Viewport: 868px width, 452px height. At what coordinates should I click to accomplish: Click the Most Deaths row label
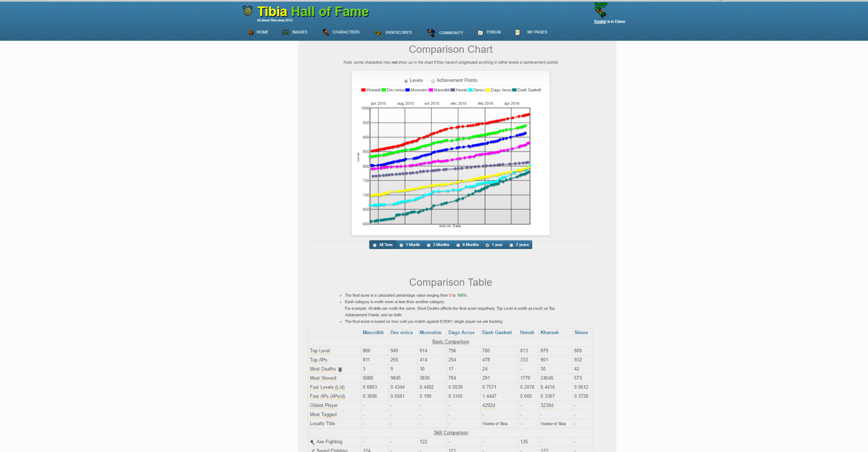pos(323,369)
